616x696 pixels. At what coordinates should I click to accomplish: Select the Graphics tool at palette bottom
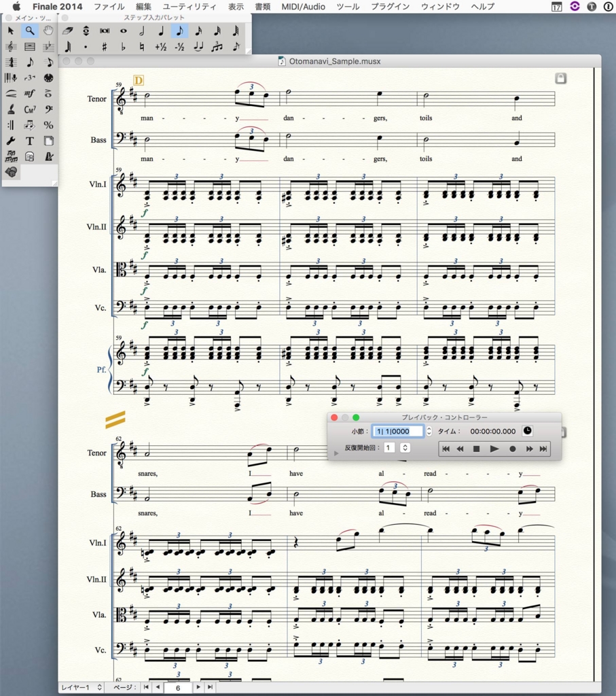tap(11, 172)
